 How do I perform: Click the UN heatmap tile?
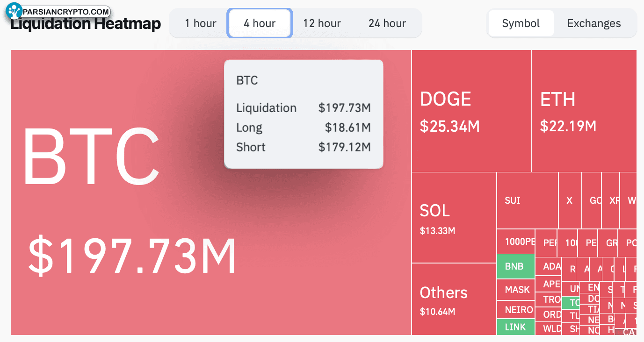(x=571, y=289)
